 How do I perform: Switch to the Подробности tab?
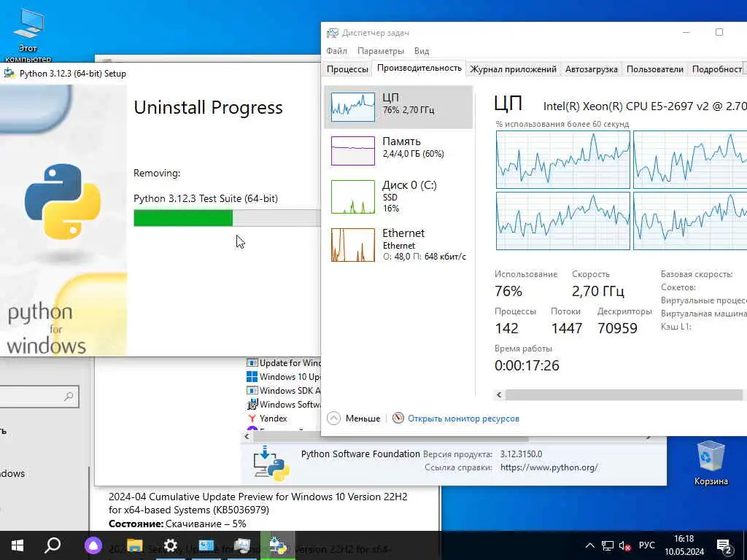pyautogui.click(x=716, y=69)
